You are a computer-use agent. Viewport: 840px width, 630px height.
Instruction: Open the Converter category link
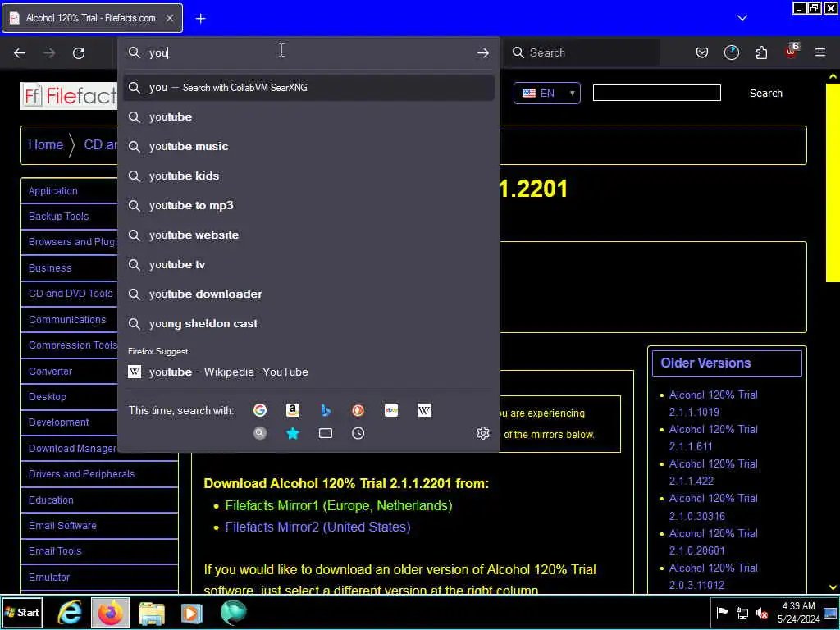(50, 372)
